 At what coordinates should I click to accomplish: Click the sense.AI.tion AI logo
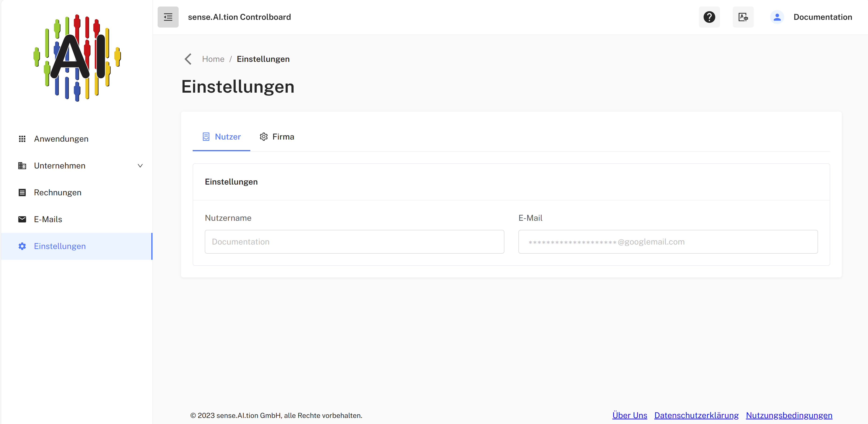click(x=77, y=58)
